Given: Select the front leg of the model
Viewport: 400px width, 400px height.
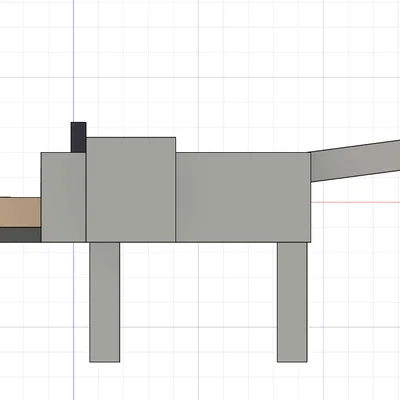Looking at the screenshot, I should point(105,302).
